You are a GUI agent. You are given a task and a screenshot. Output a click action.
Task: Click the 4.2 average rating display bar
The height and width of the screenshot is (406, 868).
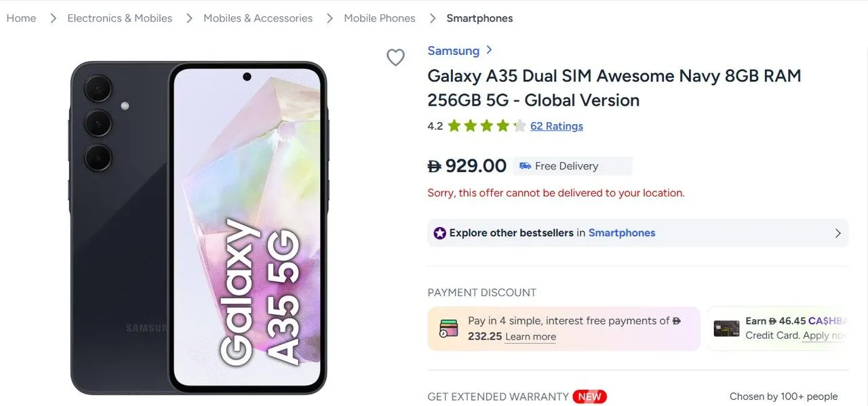[435, 125]
